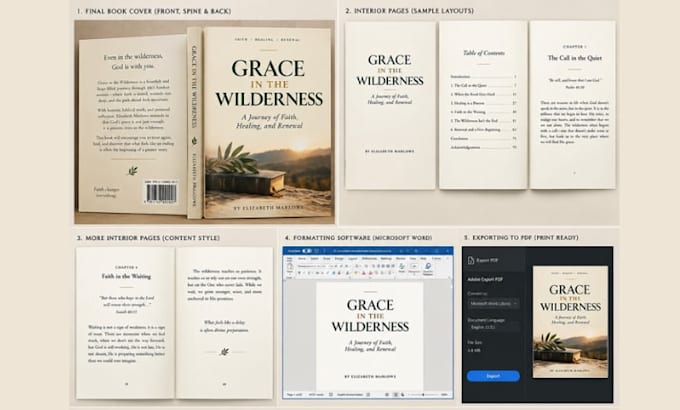Select the Review ribbon tab
The image size is (680, 410).
400,259
